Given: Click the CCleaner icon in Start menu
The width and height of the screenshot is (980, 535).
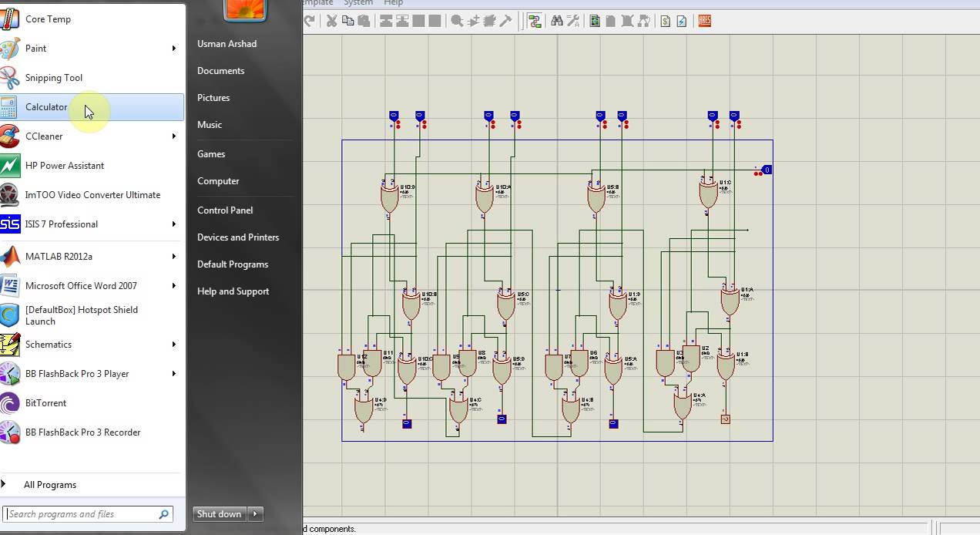Looking at the screenshot, I should [9, 136].
